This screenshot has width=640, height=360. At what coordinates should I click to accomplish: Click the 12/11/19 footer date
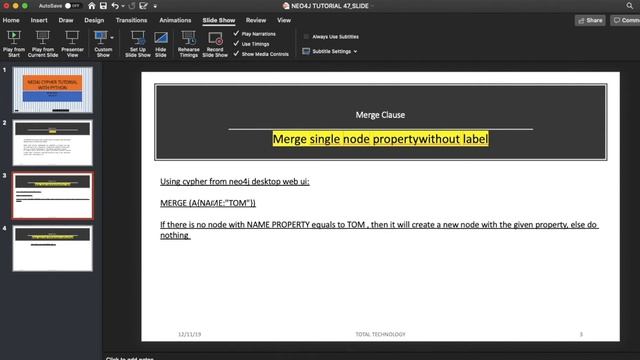tap(189, 334)
